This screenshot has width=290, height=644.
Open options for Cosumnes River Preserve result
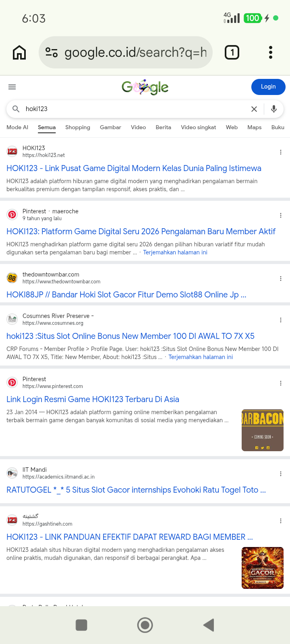281,320
